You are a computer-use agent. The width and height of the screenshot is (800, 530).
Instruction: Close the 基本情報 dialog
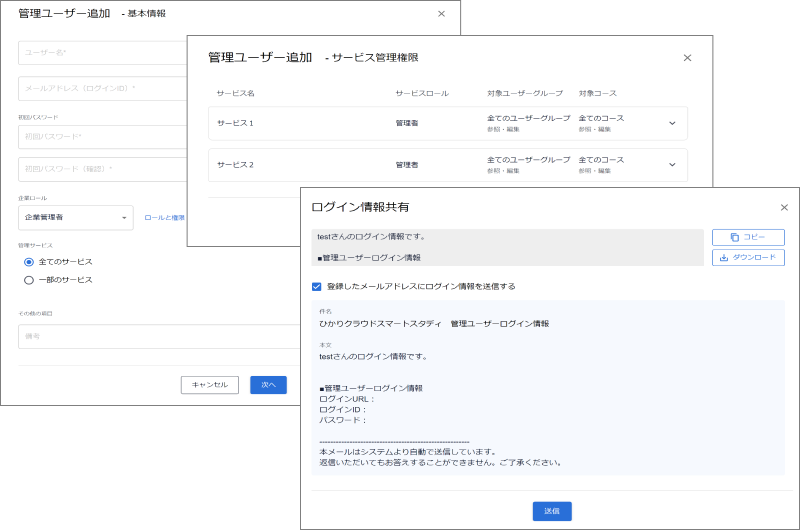coord(442,14)
